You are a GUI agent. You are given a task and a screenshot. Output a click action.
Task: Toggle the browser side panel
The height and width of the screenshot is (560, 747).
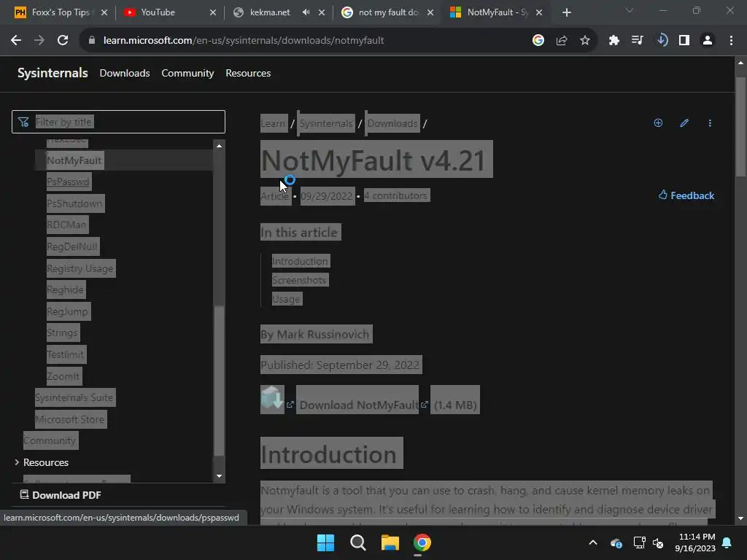coord(684,41)
